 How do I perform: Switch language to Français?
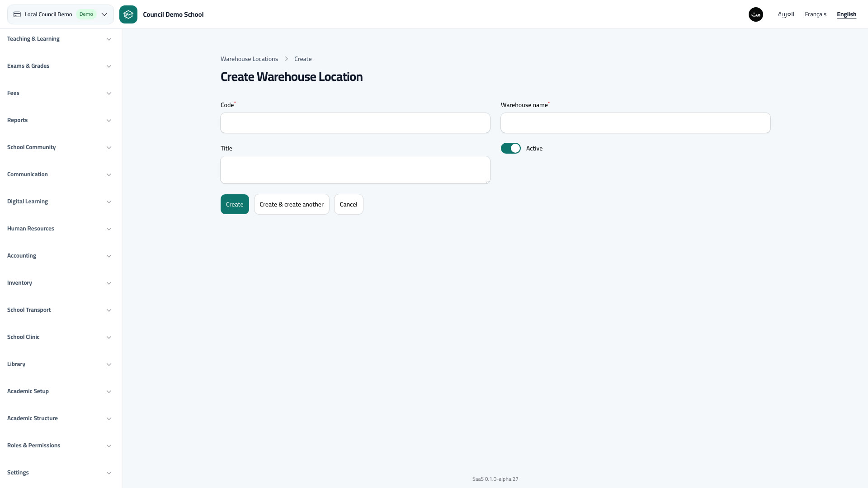pos(816,14)
